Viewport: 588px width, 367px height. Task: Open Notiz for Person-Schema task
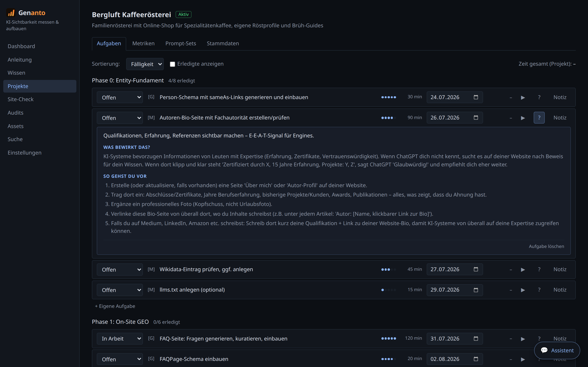click(560, 97)
